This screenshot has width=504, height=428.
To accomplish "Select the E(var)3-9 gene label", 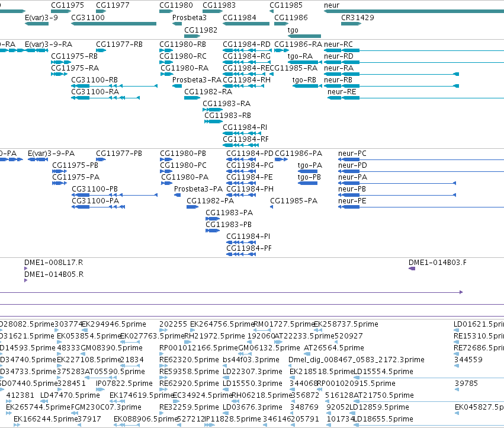I will [x=41, y=18].
